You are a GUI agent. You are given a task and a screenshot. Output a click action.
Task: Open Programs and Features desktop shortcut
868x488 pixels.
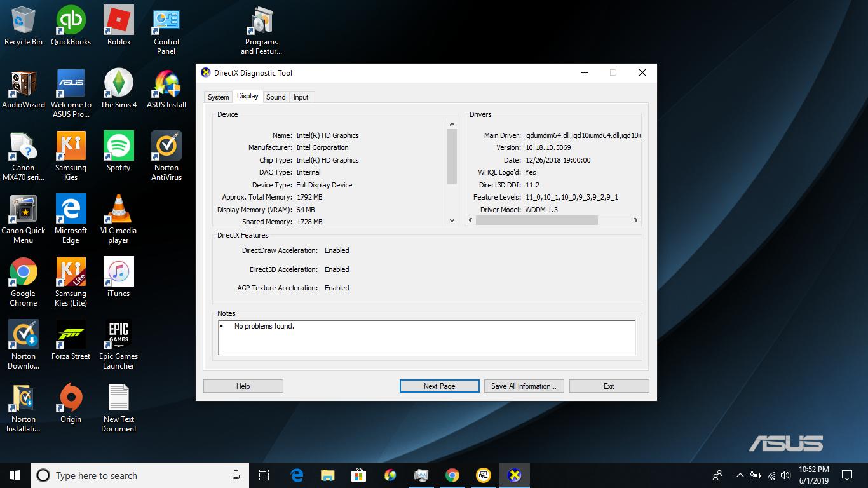point(261,30)
